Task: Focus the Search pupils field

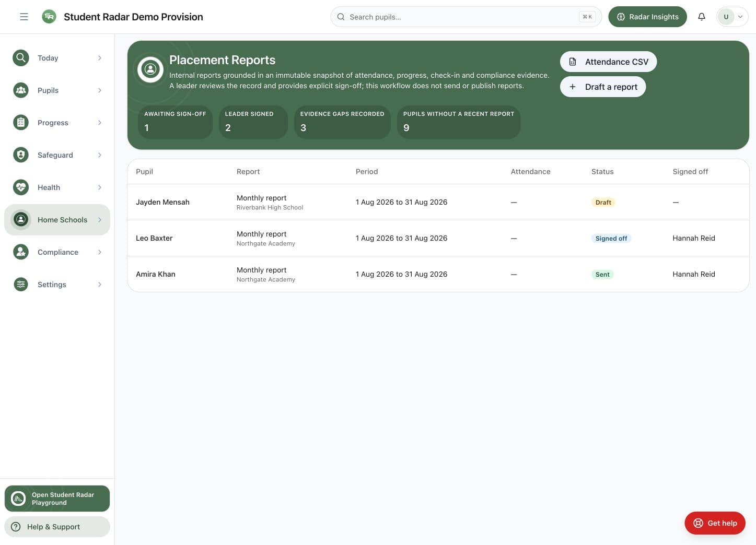Action: point(466,17)
